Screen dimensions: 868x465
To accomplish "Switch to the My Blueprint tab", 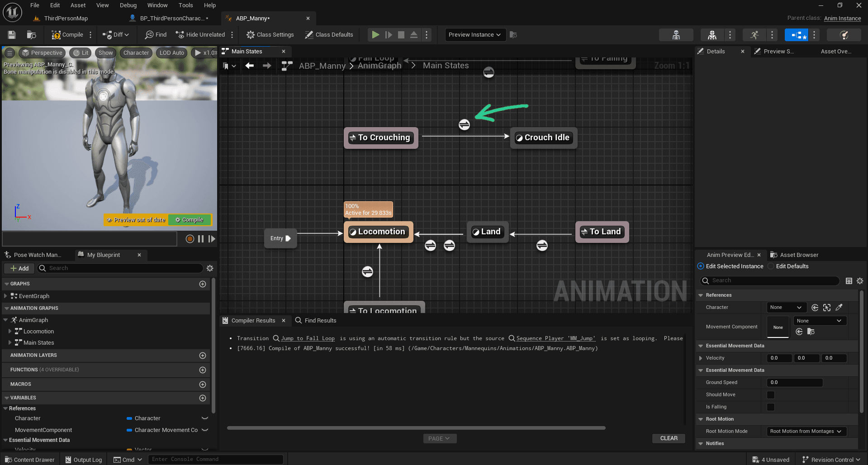I will [104, 255].
